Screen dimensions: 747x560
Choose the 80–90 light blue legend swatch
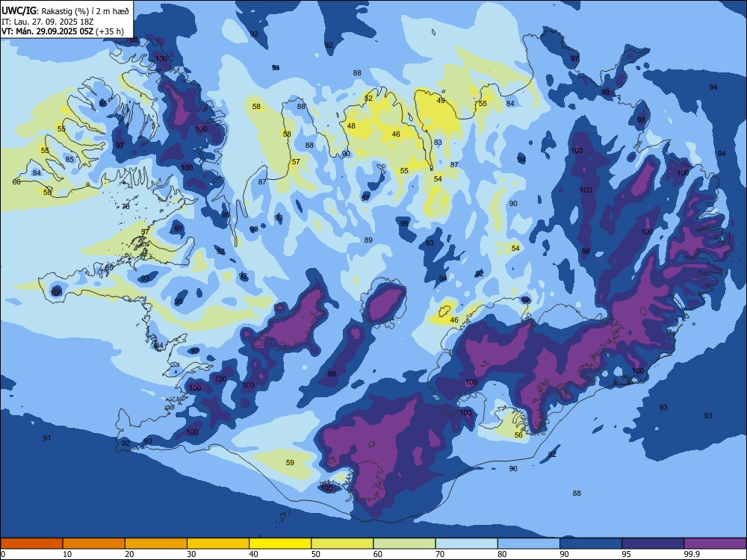pos(529,544)
